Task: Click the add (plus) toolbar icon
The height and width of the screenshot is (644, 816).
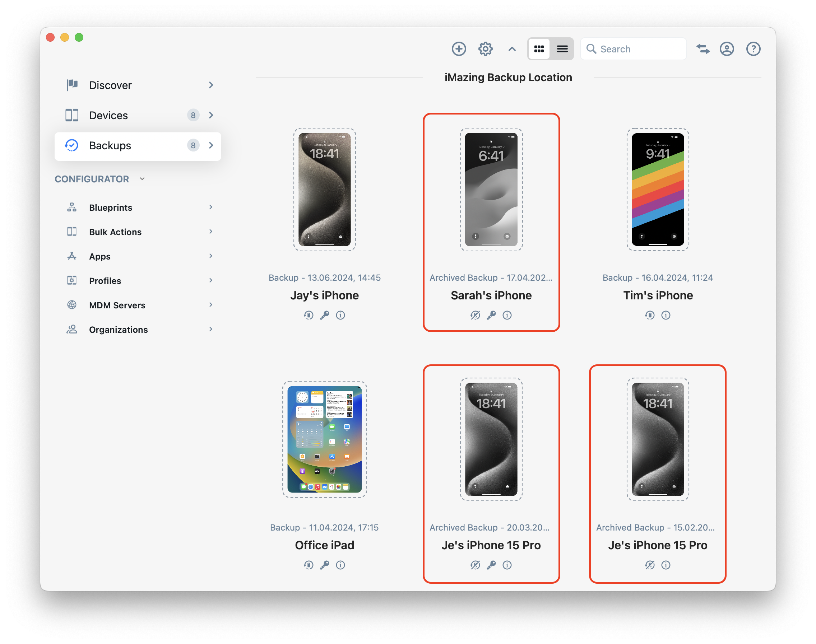Action: coord(459,49)
